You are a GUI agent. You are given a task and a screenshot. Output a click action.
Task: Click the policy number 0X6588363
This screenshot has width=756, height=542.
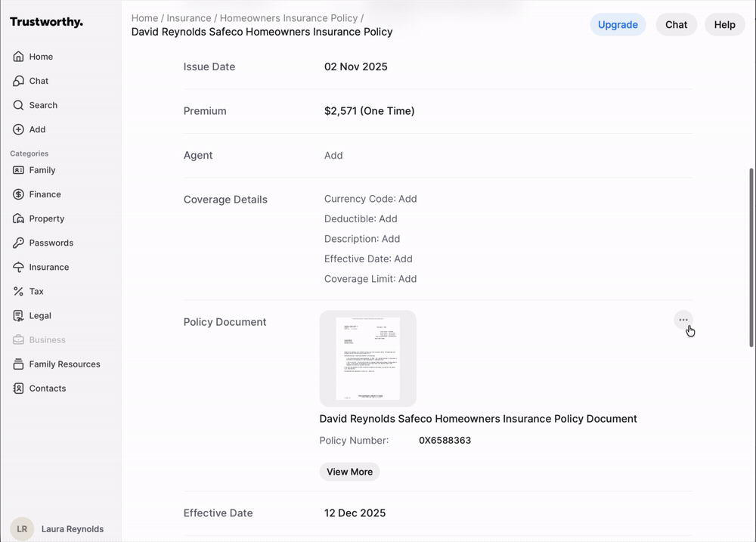(445, 440)
